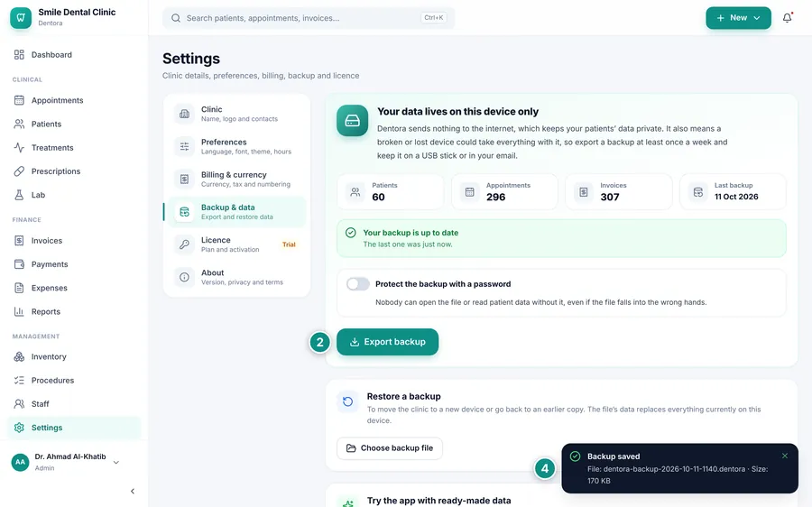Click the Expenses document icon
This screenshot has width=812, height=507.
pyautogui.click(x=19, y=288)
